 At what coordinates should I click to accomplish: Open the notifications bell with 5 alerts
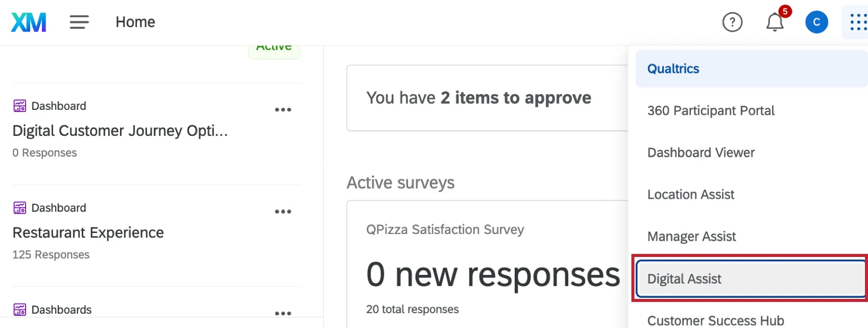coord(774,22)
